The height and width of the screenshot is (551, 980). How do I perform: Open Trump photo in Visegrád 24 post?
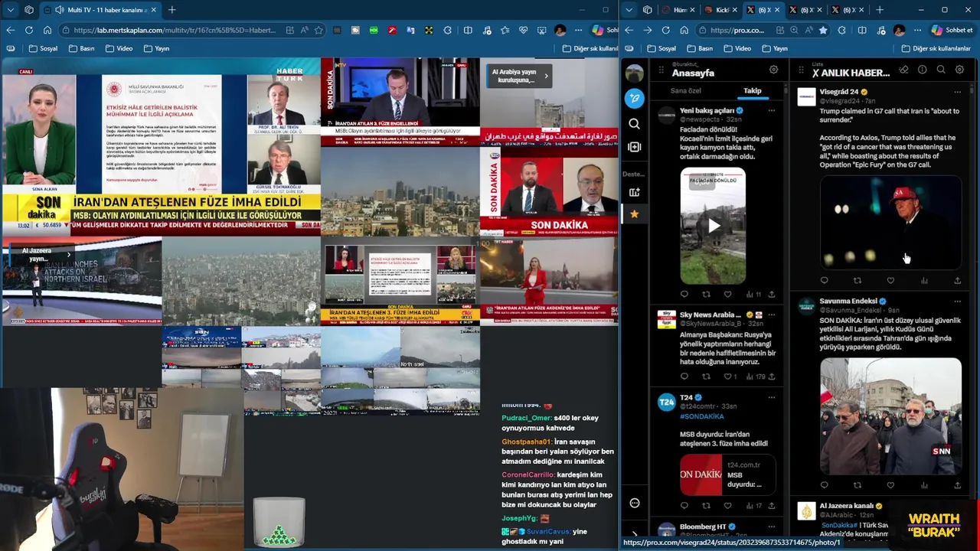[x=890, y=223]
